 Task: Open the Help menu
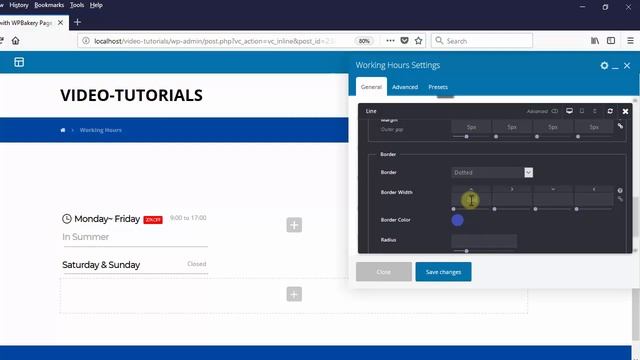[96, 5]
